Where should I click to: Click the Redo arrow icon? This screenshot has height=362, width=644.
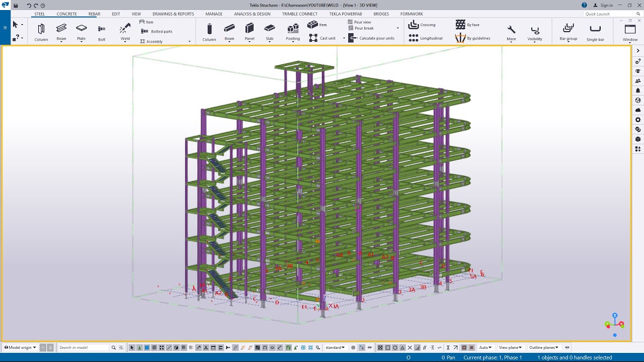coord(36,6)
